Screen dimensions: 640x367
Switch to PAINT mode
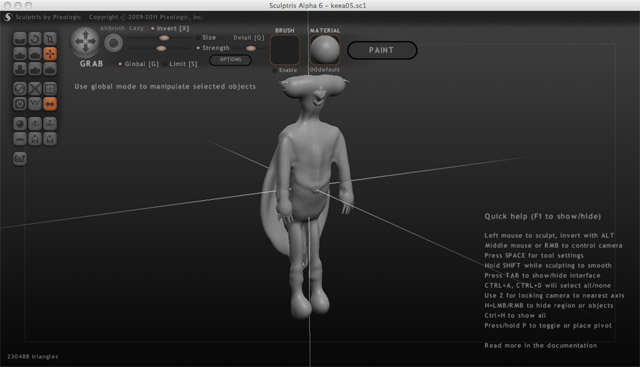tap(382, 50)
